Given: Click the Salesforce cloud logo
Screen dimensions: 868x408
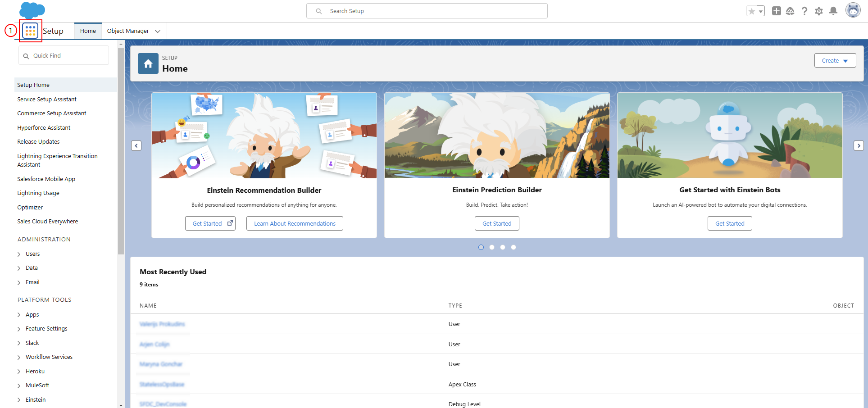Looking at the screenshot, I should (32, 10).
